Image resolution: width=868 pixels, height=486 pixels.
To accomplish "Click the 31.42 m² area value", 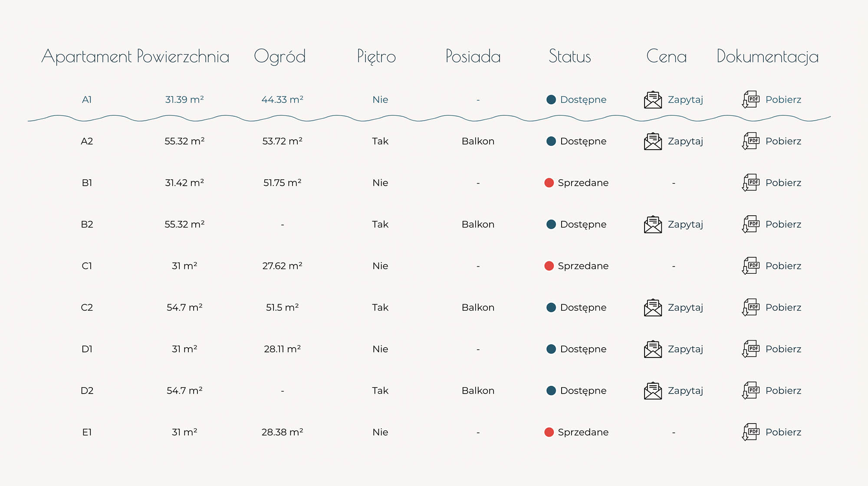I will click(x=184, y=183).
